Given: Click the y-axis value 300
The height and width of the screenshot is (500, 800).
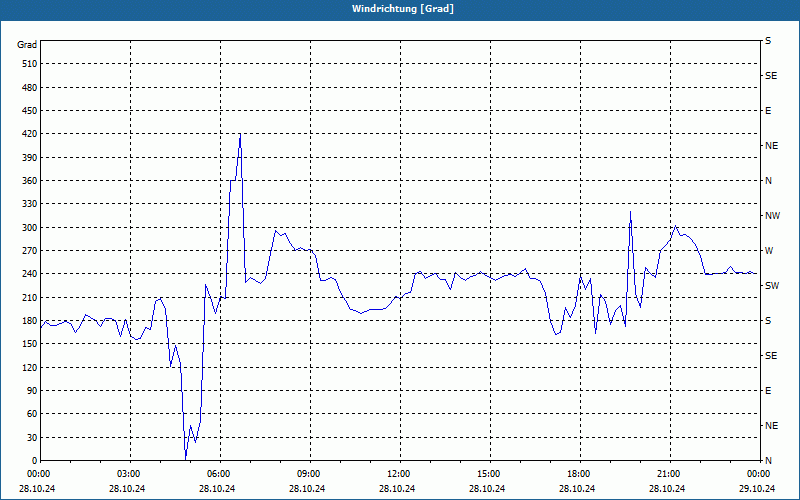Looking at the screenshot, I should click(30, 228).
